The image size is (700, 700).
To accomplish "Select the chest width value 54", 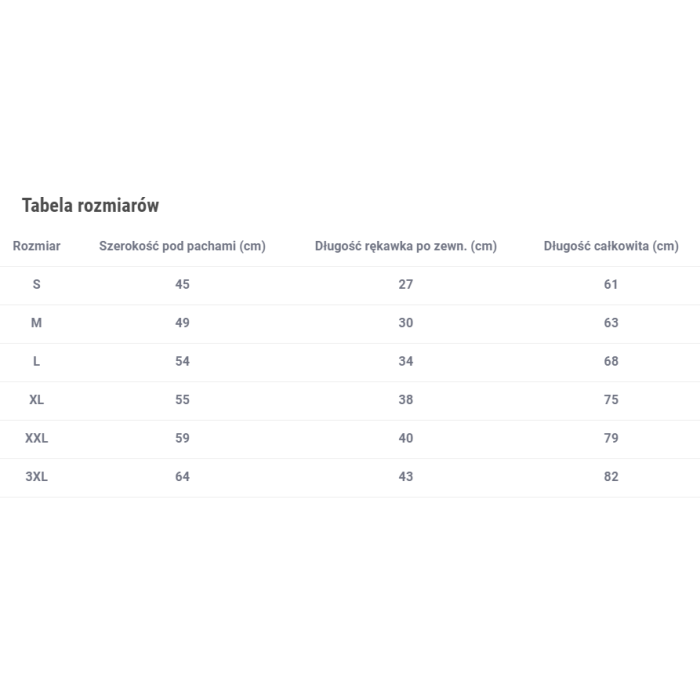I will click(182, 361).
